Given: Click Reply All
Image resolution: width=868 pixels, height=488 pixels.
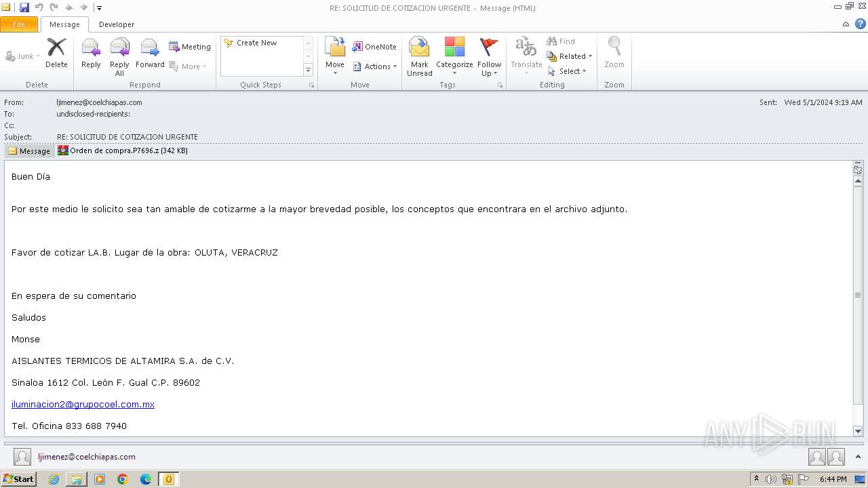Looking at the screenshot, I should click(x=119, y=57).
